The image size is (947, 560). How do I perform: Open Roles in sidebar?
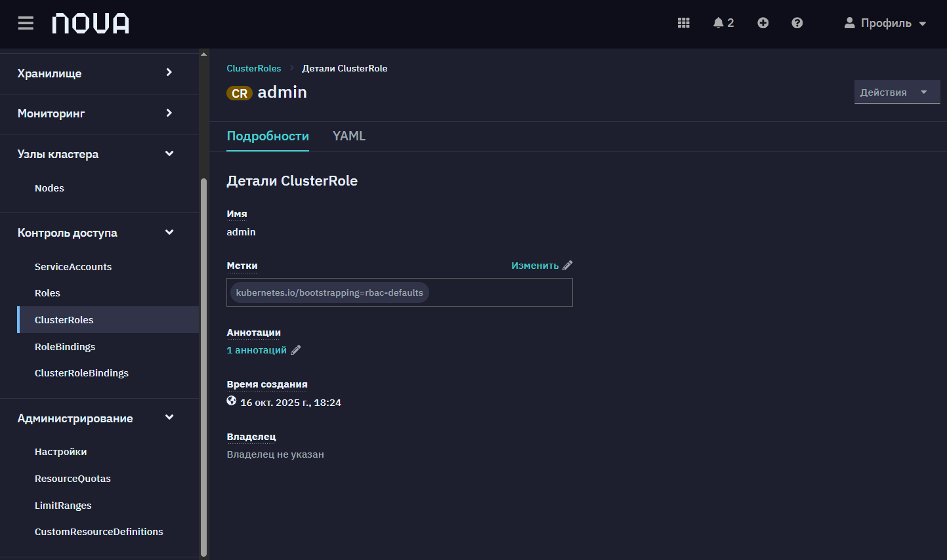[47, 293]
